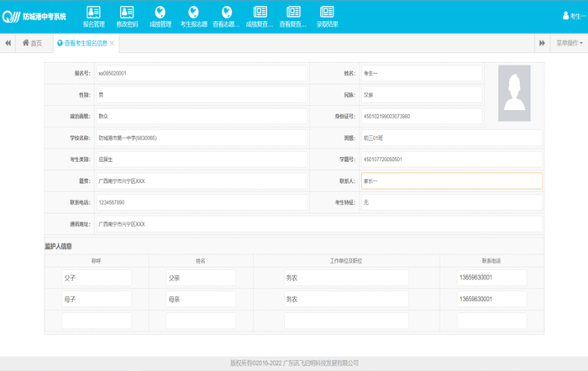588x371 pixels.
Task: Click the candidate photo placeholder
Action: click(514, 92)
